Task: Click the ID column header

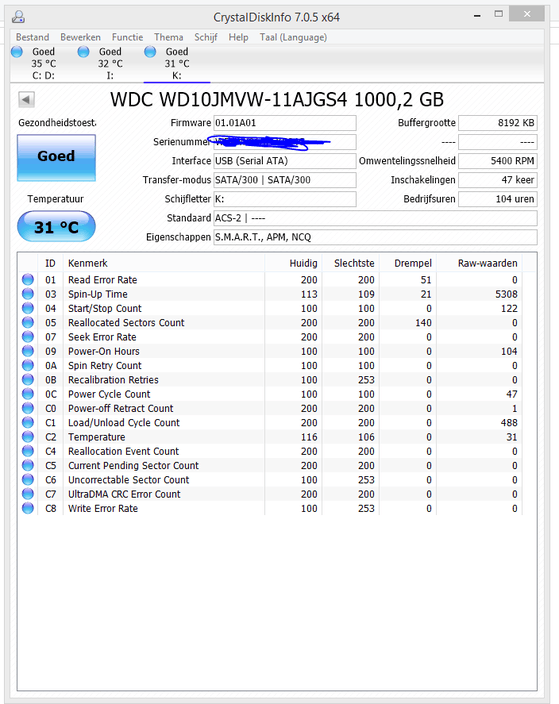Action: (50, 263)
